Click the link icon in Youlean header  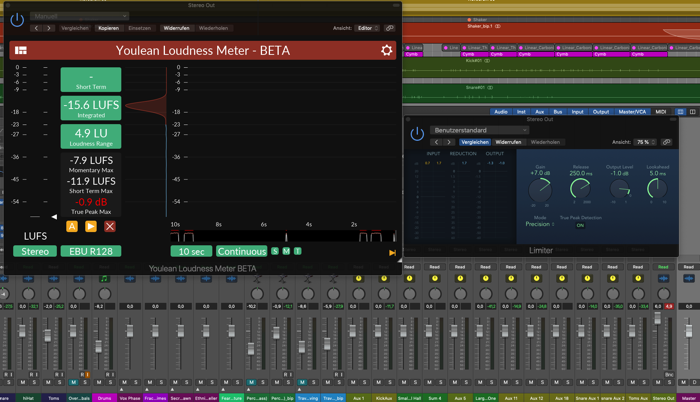point(390,28)
